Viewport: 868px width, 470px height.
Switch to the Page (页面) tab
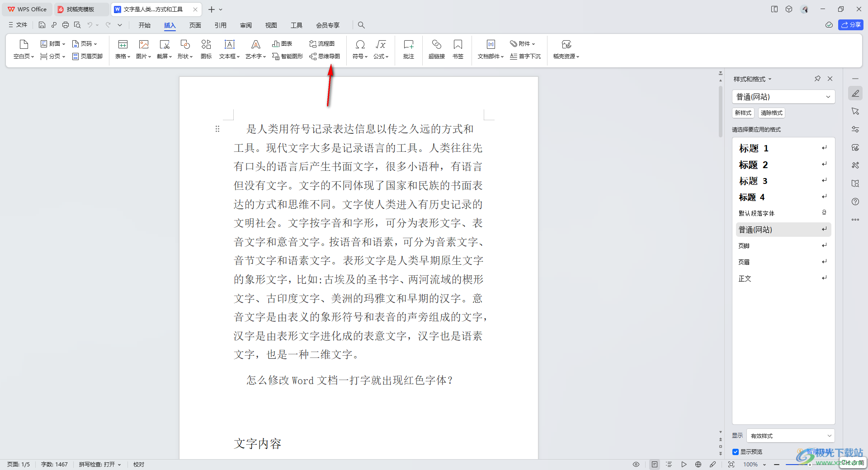(x=195, y=25)
